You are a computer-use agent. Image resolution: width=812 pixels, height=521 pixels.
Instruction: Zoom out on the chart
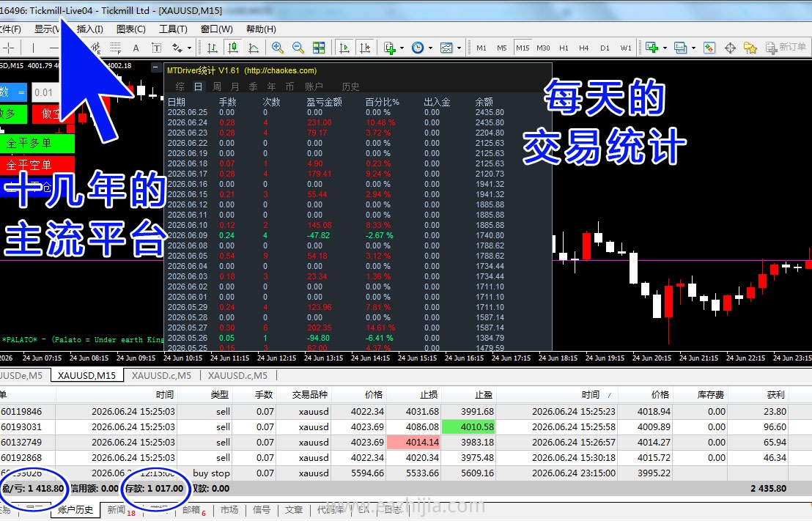click(x=298, y=48)
